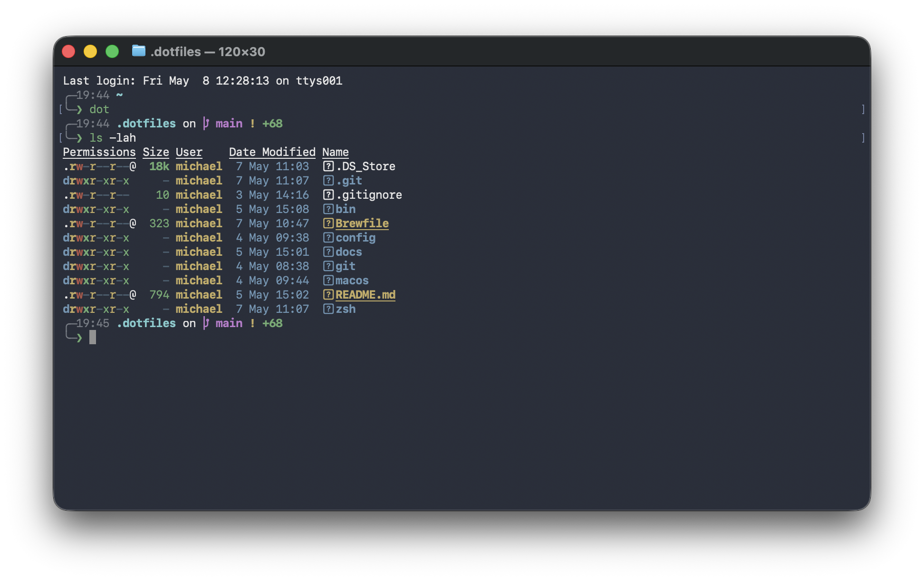The image size is (924, 581).
Task: Click the 323 size value of Brewfile
Action: coord(159,223)
